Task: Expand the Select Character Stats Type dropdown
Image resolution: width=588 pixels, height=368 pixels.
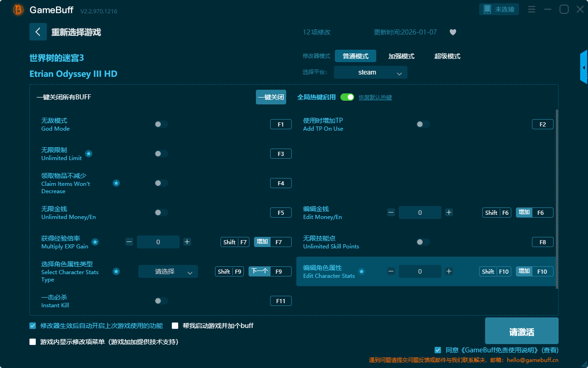Action: point(168,271)
